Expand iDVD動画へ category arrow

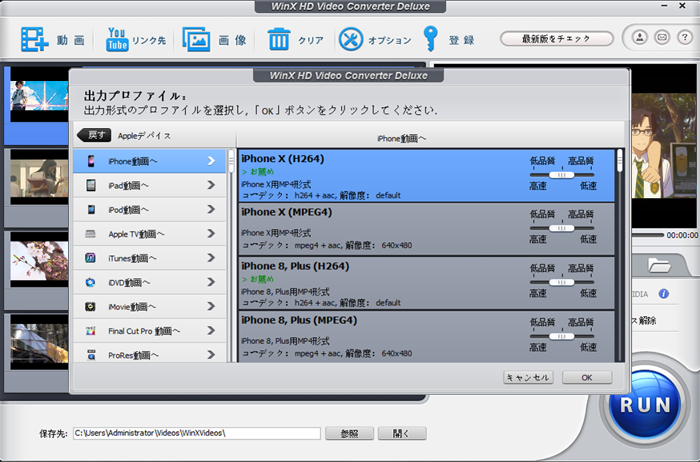point(211,282)
